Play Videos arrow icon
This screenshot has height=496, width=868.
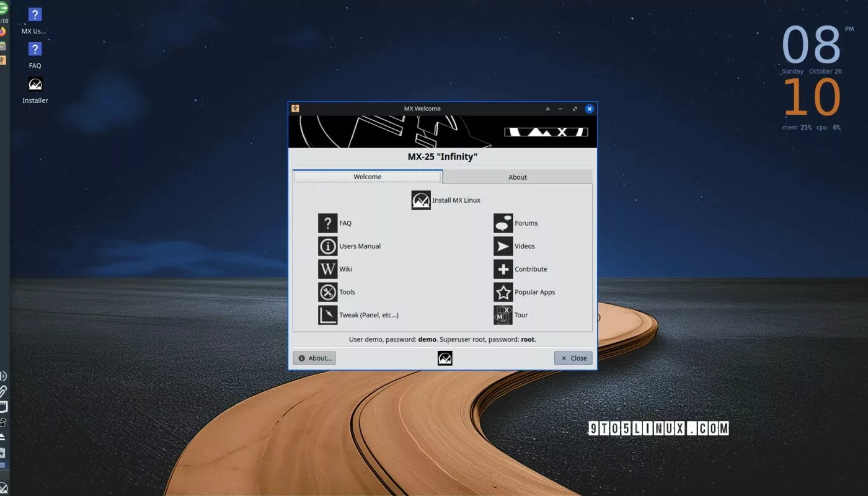pos(503,246)
